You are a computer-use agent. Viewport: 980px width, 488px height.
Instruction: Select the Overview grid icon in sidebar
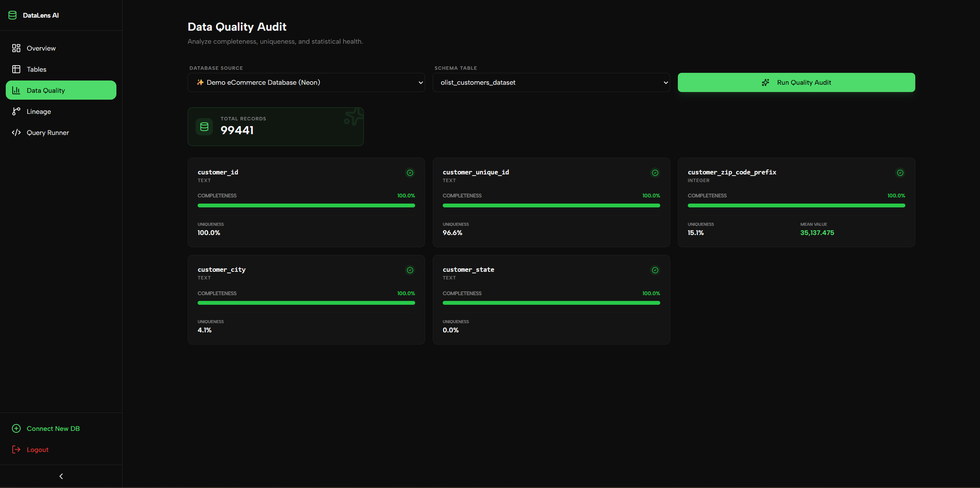(16, 48)
